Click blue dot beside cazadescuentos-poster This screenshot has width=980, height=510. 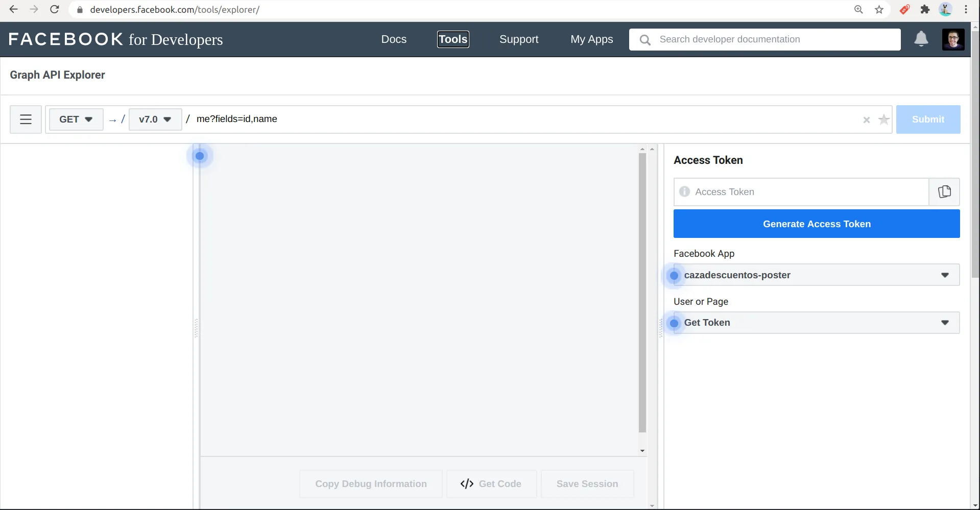[674, 276]
